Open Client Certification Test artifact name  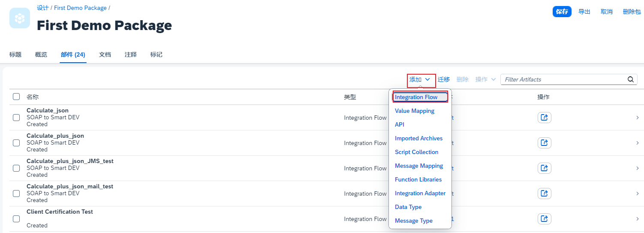pyautogui.click(x=60, y=212)
